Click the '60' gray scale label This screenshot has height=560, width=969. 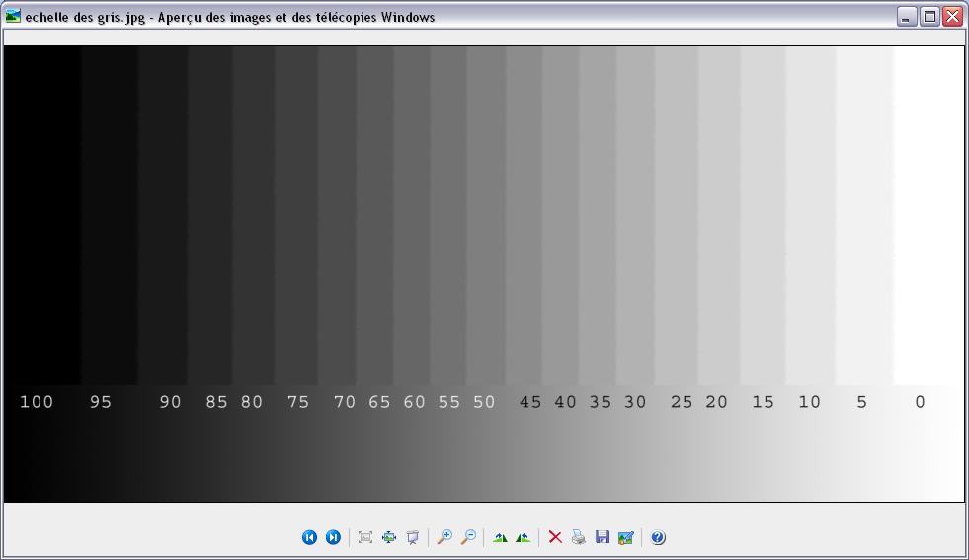click(x=414, y=402)
